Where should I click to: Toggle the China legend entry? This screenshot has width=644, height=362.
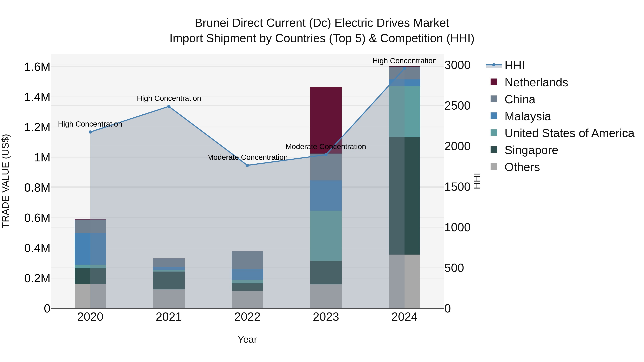(513, 99)
